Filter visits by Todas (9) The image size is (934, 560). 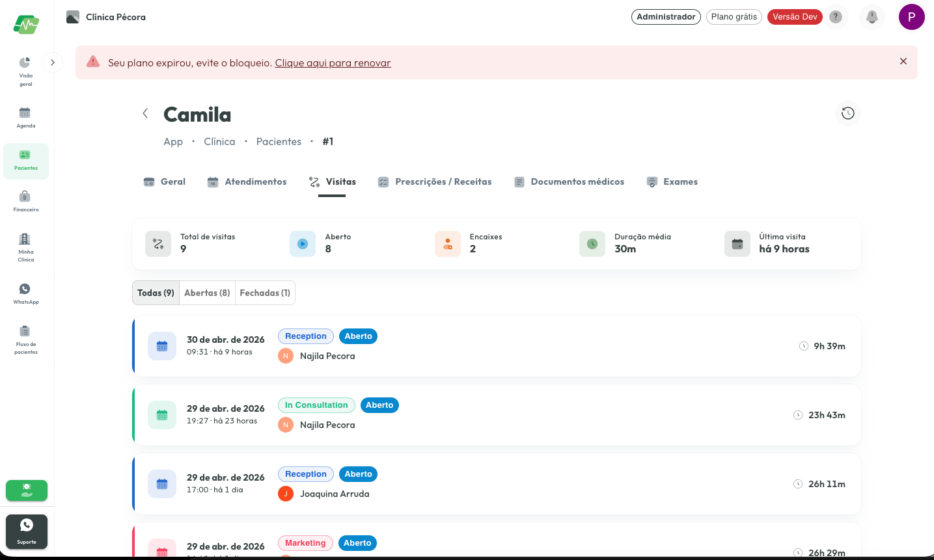coord(156,293)
